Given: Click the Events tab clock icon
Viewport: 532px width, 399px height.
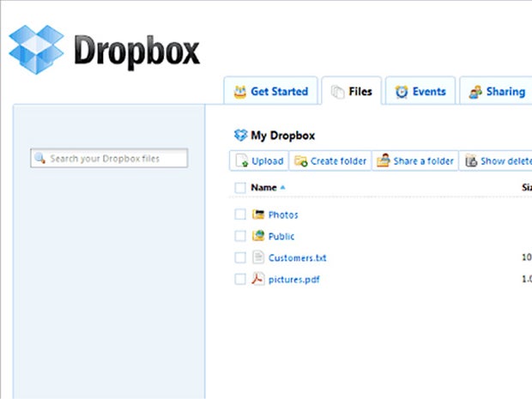Looking at the screenshot, I should (401, 93).
